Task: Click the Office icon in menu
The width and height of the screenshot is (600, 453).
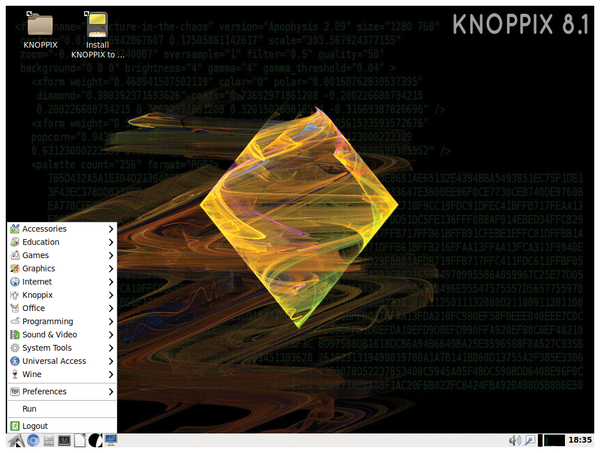Action: pyautogui.click(x=15, y=308)
